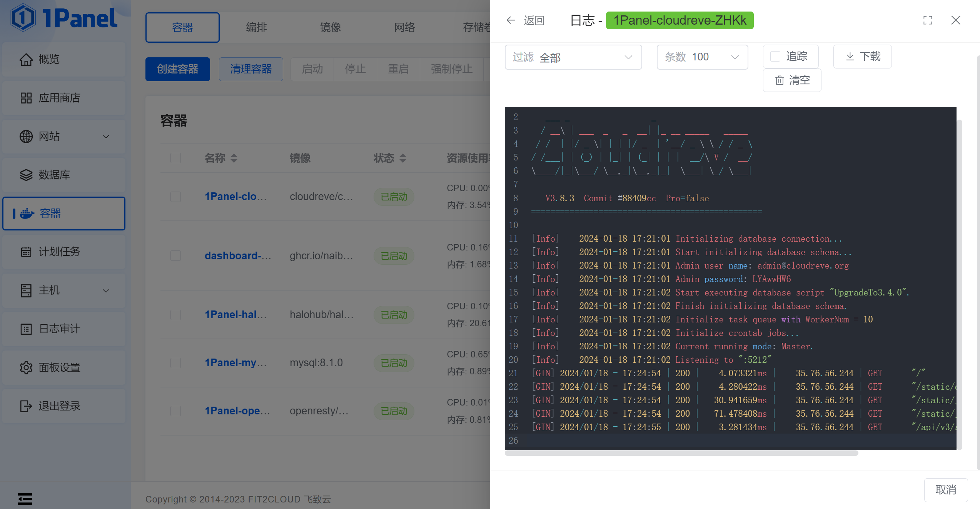980x509 pixels.
Task: Toggle the select-all containers header checkbox
Action: click(175, 158)
